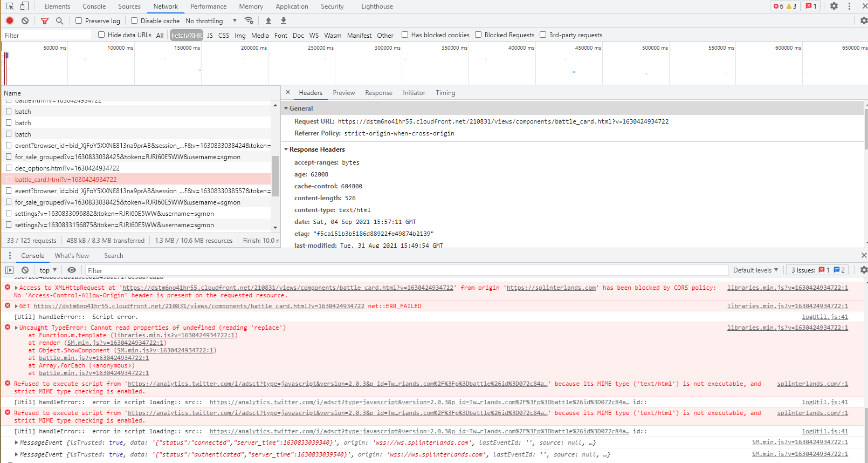The height and width of the screenshot is (463, 868).
Task: Open splinterlands.com origin link in CORS error
Action: click(551, 288)
